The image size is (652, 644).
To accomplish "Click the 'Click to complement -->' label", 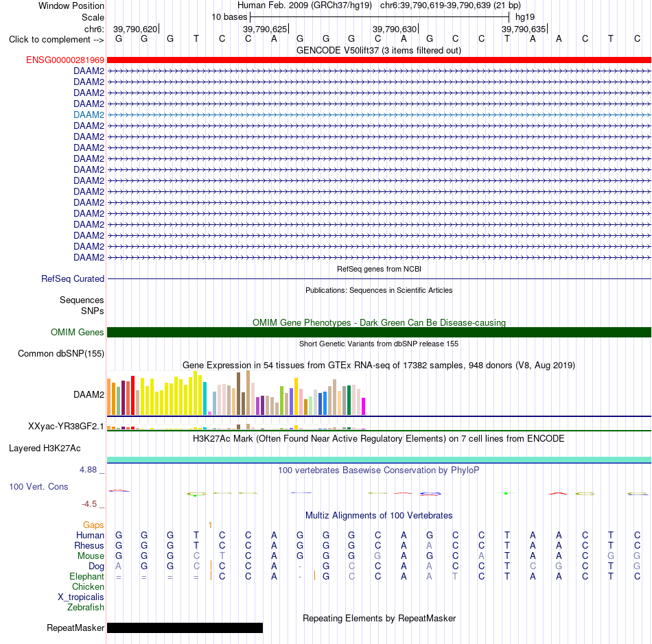I will point(56,40).
